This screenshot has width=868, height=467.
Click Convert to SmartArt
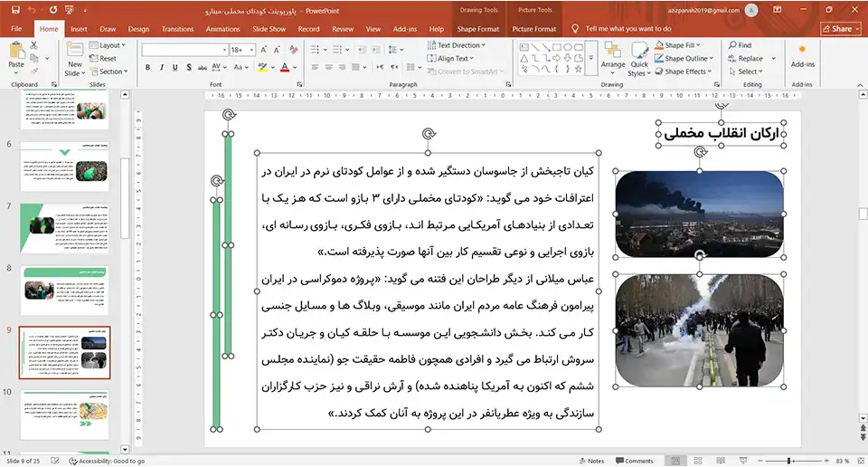466,71
